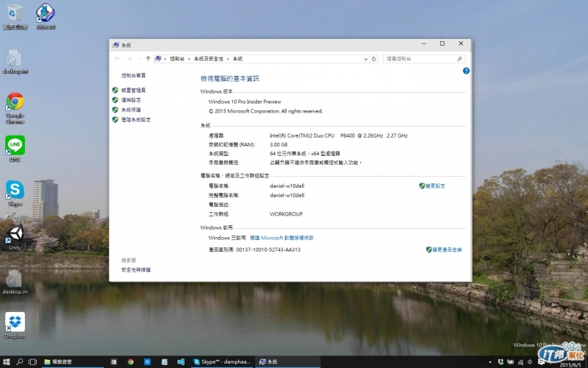Open 安全性與維護 link
Image resolution: width=588 pixels, height=368 pixels.
136,269
